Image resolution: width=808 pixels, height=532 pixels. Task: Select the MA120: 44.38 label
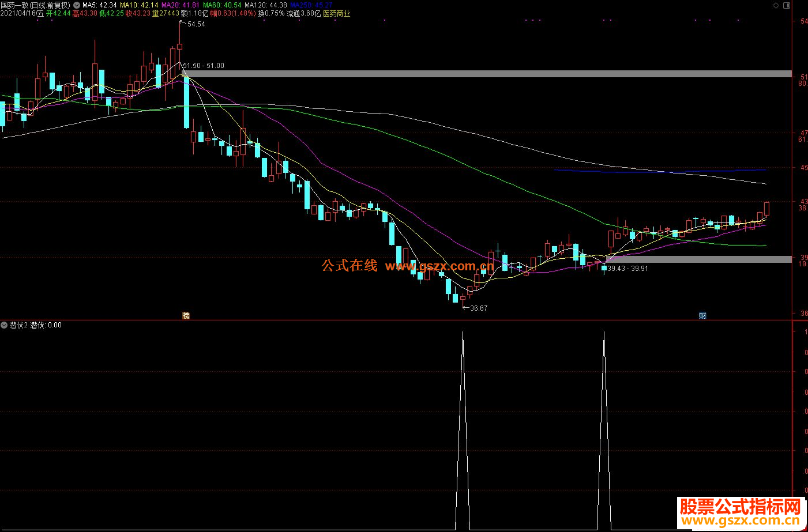(x=266, y=5)
